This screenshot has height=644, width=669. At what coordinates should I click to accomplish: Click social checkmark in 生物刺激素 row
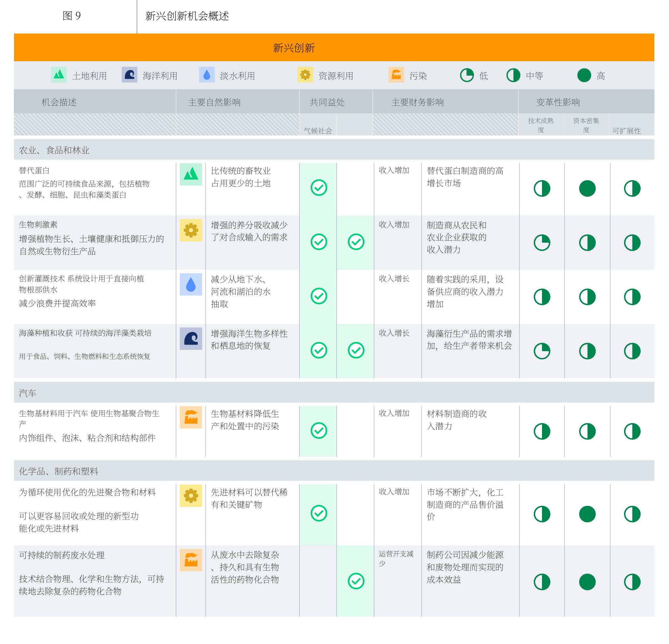[x=356, y=242]
